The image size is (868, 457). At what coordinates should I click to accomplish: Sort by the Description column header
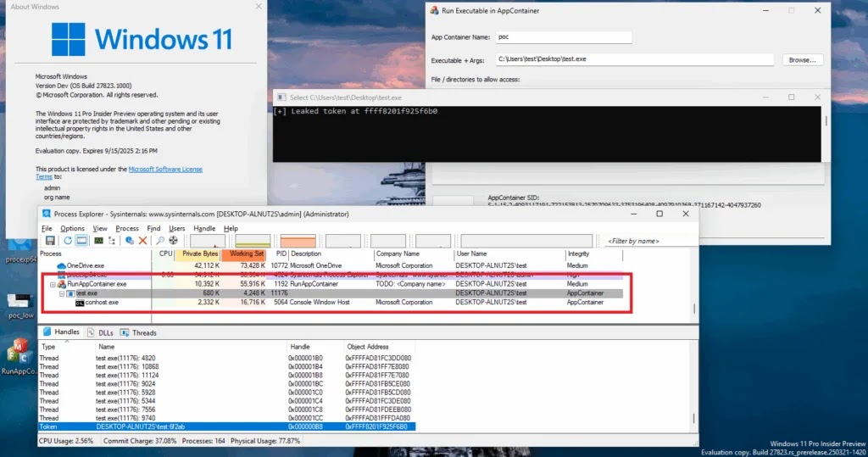pyautogui.click(x=331, y=254)
